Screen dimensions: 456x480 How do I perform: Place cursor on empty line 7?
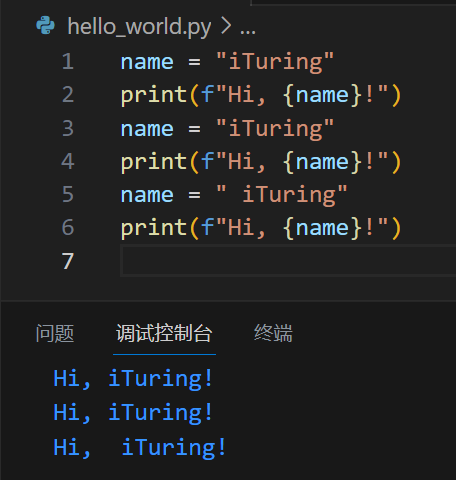288,261
